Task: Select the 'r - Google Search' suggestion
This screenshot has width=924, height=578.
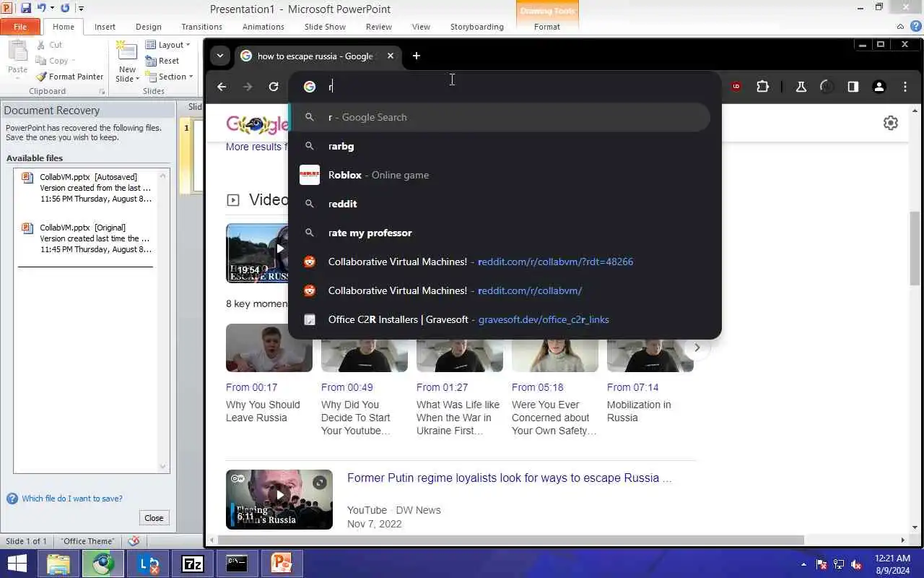Action: 500,117
